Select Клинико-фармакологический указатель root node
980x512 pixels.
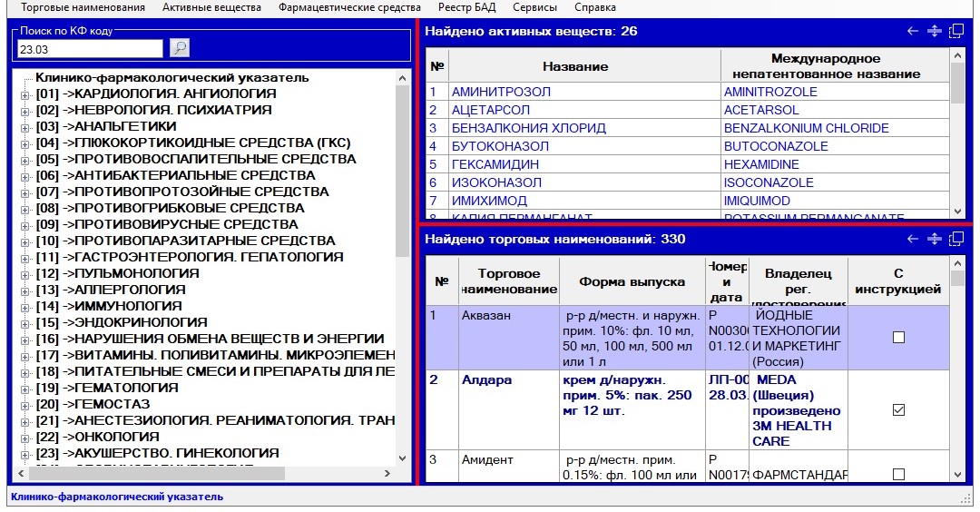tap(171, 78)
